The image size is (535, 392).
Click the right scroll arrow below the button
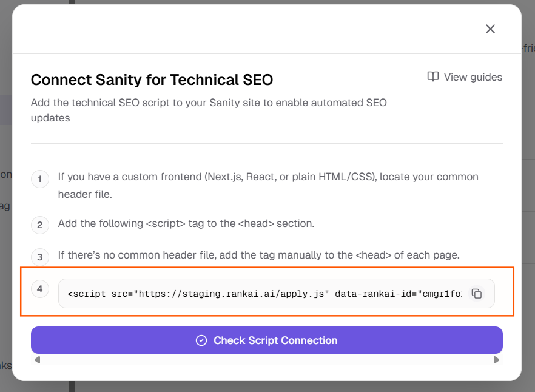click(497, 360)
